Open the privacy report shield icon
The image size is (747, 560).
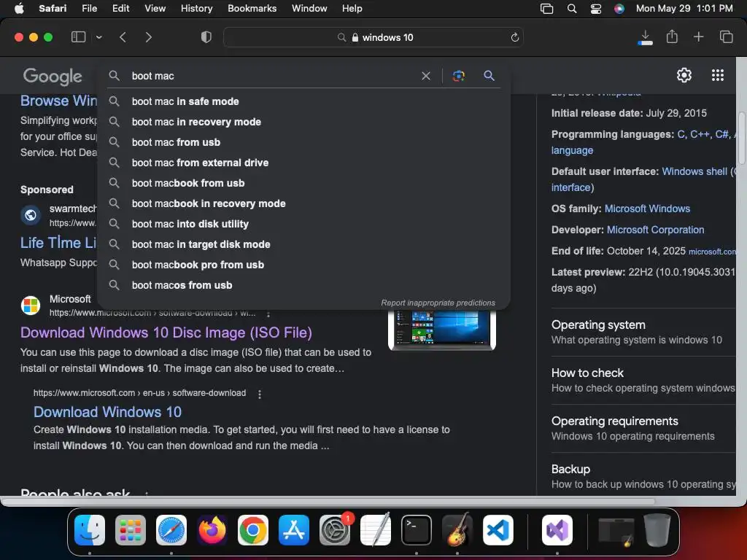pyautogui.click(x=206, y=37)
